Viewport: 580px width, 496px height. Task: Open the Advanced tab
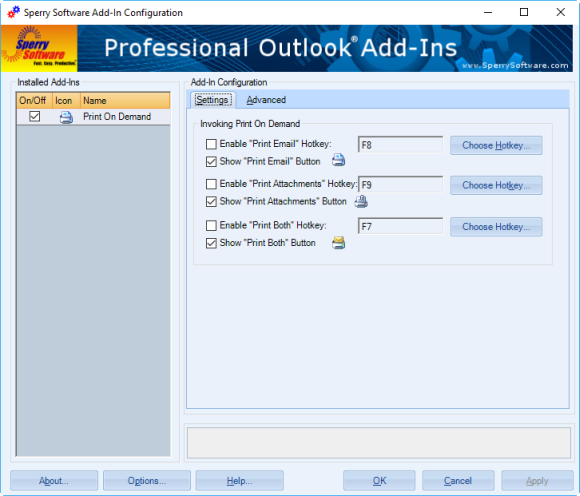266,100
